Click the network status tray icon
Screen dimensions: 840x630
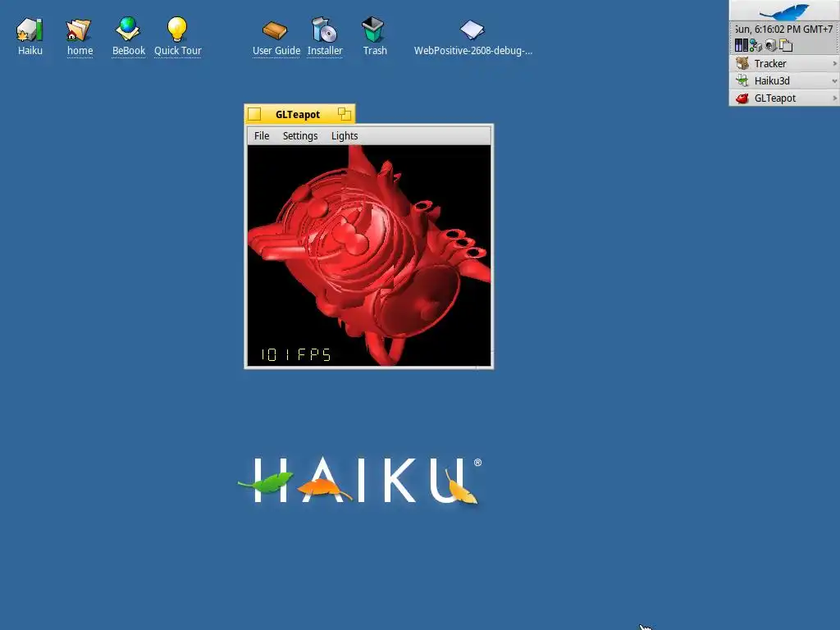pos(756,46)
